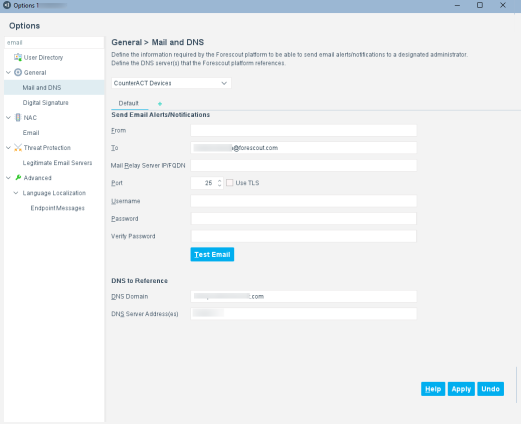Click the User Directory icon in the sidebar
Viewport: 521px width, 424px height.
[x=18, y=57]
